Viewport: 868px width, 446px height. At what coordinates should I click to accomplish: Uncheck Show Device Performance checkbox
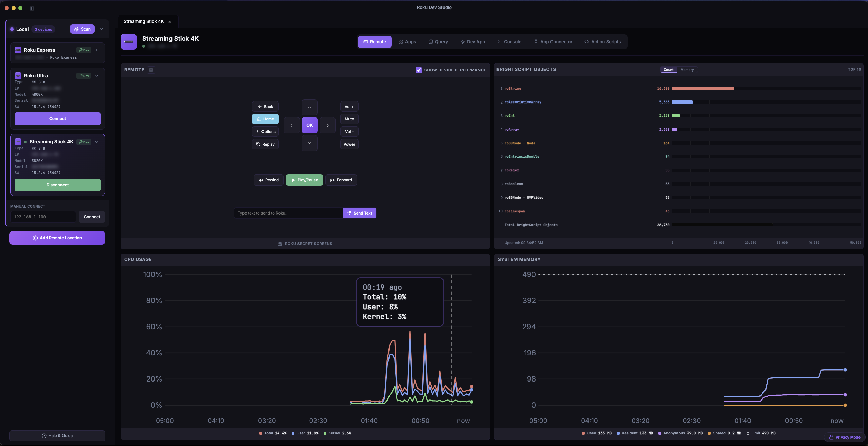tap(419, 70)
